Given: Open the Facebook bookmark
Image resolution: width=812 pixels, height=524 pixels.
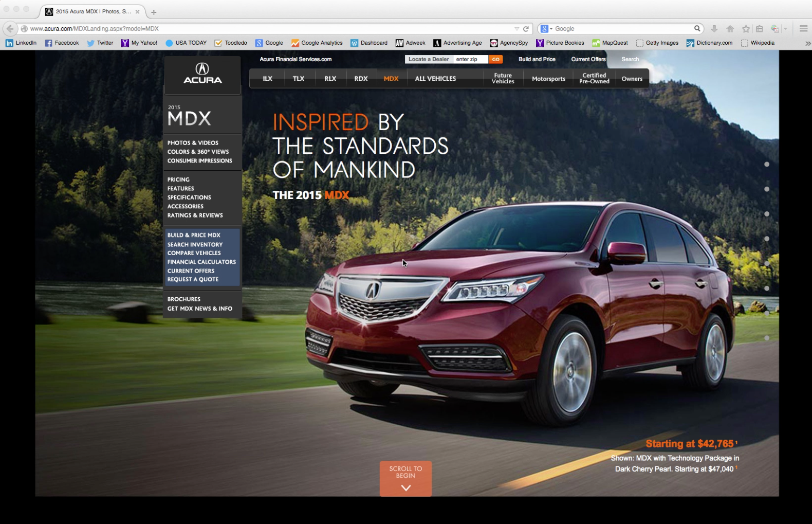Looking at the screenshot, I should click(x=62, y=43).
